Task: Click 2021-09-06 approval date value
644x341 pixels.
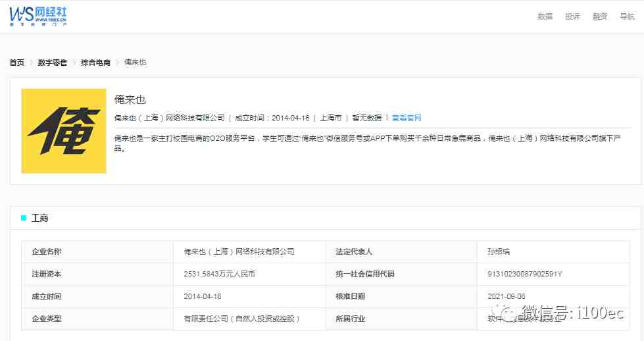Action: 507,296
